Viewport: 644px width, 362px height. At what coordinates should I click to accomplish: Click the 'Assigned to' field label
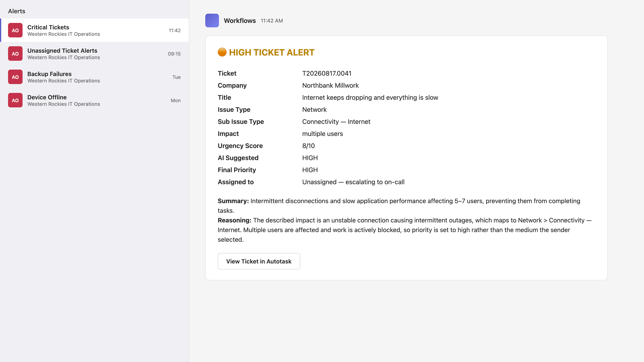pyautogui.click(x=235, y=182)
